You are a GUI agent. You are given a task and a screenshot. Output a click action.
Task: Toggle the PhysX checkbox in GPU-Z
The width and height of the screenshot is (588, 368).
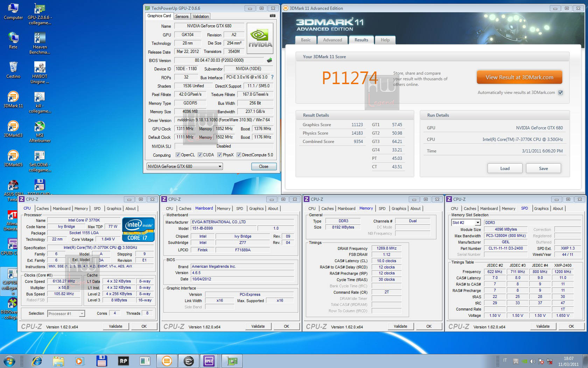pyautogui.click(x=219, y=155)
